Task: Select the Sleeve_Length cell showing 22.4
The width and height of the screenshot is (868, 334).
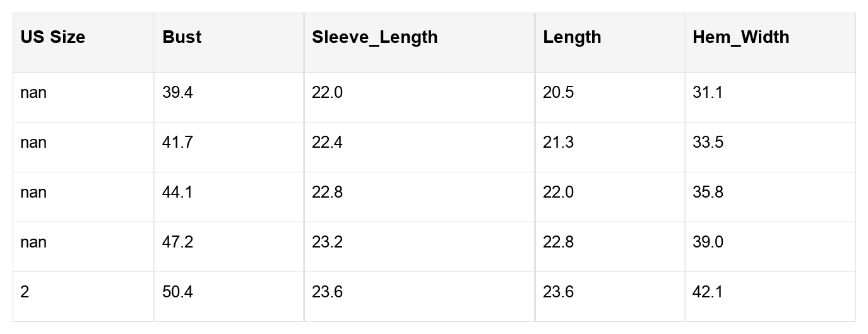Action: click(x=327, y=143)
